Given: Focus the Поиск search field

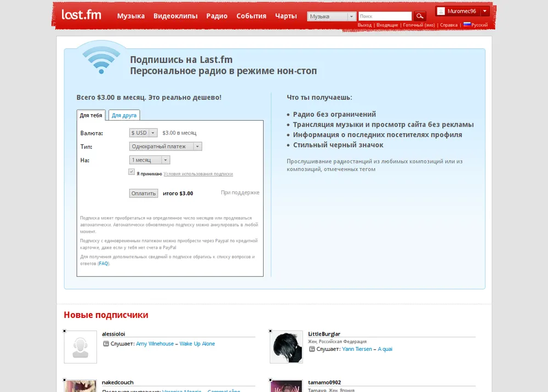Looking at the screenshot, I should [x=385, y=16].
